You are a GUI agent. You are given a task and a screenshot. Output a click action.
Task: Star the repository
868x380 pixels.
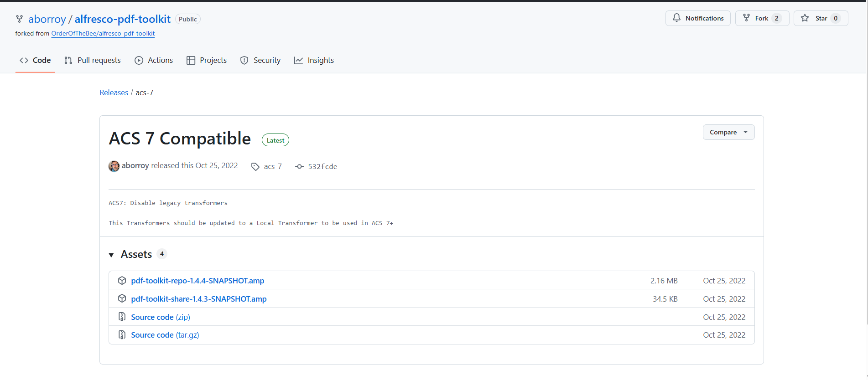click(821, 18)
